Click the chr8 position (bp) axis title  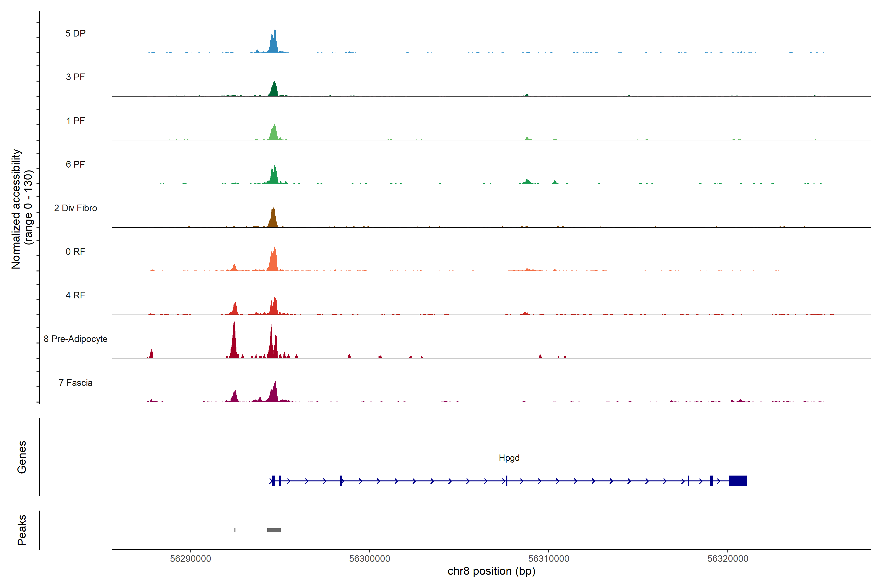click(491, 571)
